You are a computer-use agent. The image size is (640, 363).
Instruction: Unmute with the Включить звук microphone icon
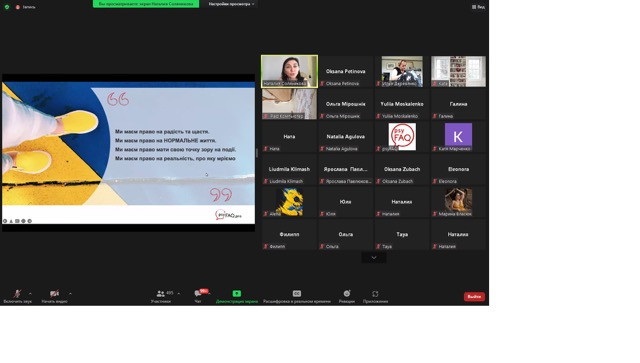(x=17, y=294)
